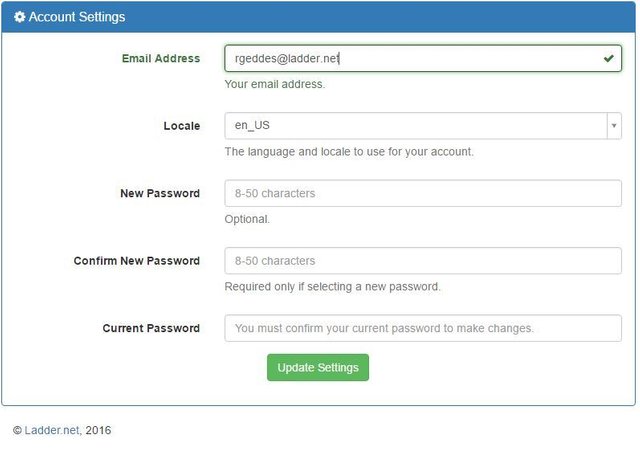Screen dimensions: 640x459
Task: Click the green checkmark in the email field
Action: tap(608, 59)
